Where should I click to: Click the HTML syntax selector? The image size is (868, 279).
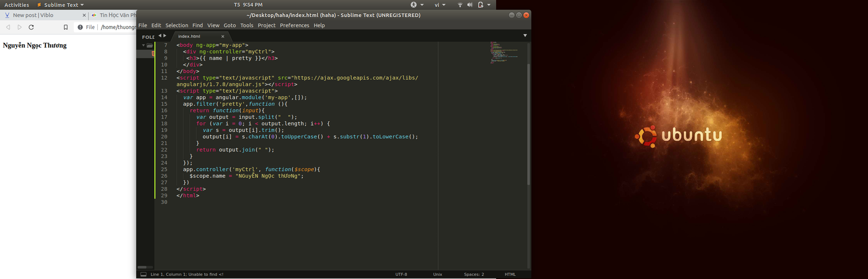[510, 274]
